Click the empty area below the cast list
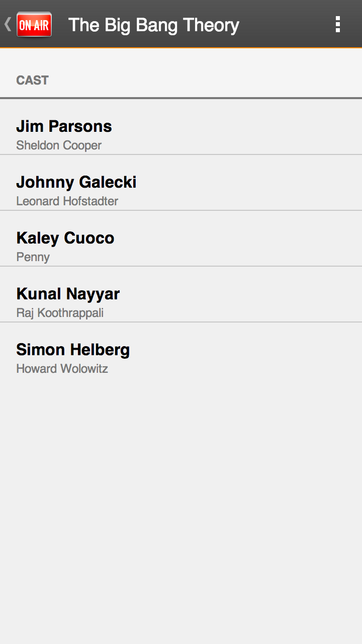Screen dimensions: 362x644 click(x=181, y=503)
